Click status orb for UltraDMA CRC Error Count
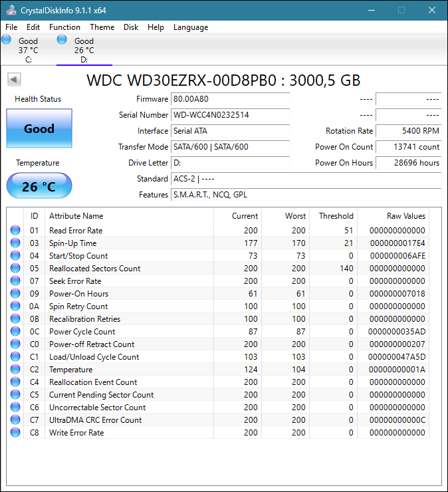This screenshot has width=448, height=492. pyautogui.click(x=15, y=420)
